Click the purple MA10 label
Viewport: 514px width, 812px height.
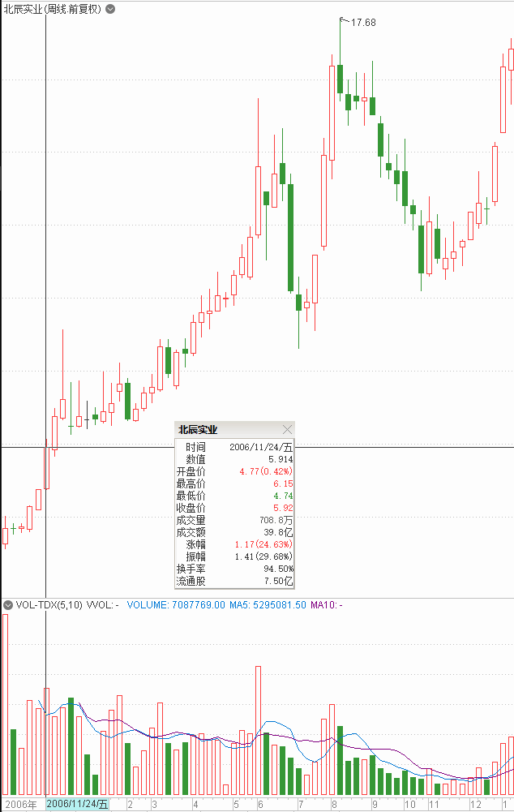(326, 604)
